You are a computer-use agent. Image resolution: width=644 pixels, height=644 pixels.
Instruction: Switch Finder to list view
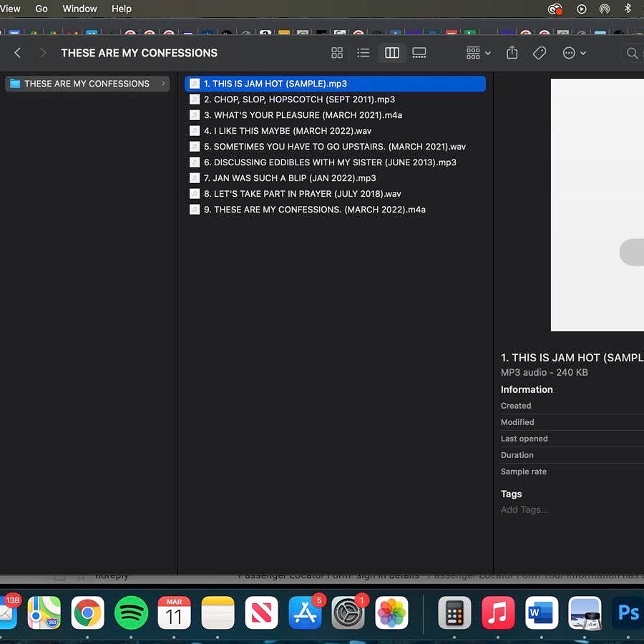(x=364, y=53)
